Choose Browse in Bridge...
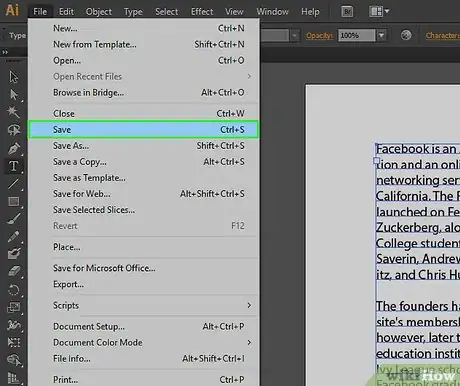Image resolution: width=460 pixels, height=386 pixels. [144, 92]
